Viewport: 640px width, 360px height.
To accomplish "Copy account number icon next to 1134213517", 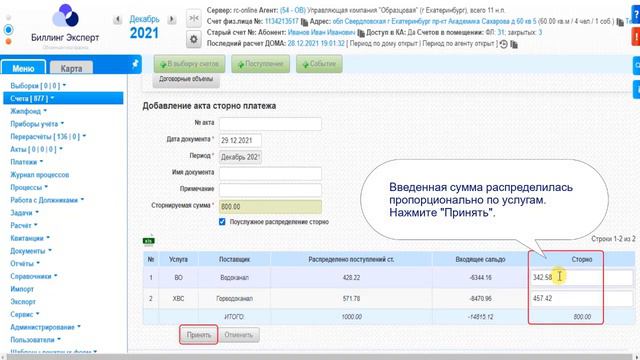I will click(304, 21).
